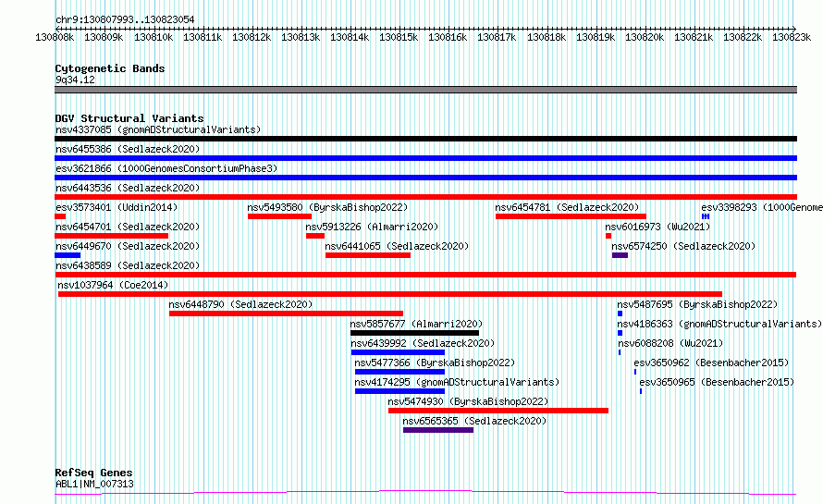Select the purple nsv6565365 variant bar
Viewport: 823px width, 504px height.
click(438, 430)
